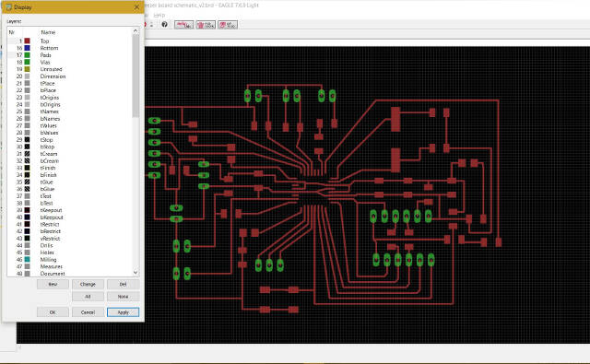Run the third ULP toolbar button

click(x=228, y=25)
